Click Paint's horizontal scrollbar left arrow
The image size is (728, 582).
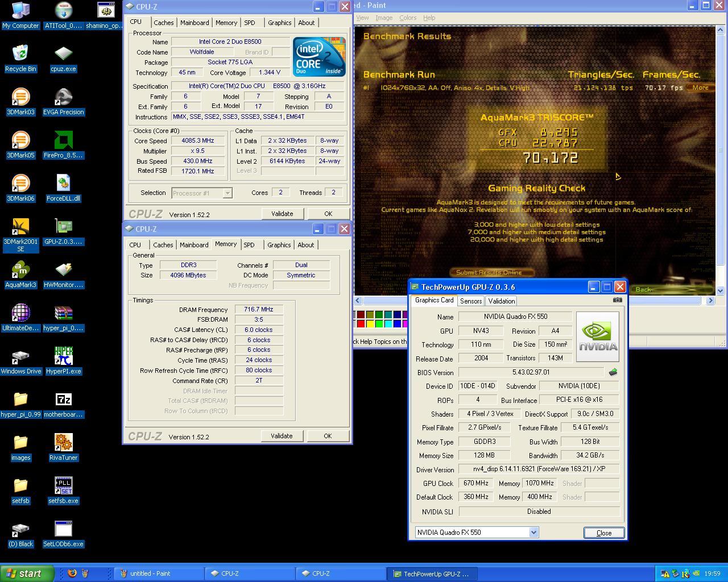358,300
